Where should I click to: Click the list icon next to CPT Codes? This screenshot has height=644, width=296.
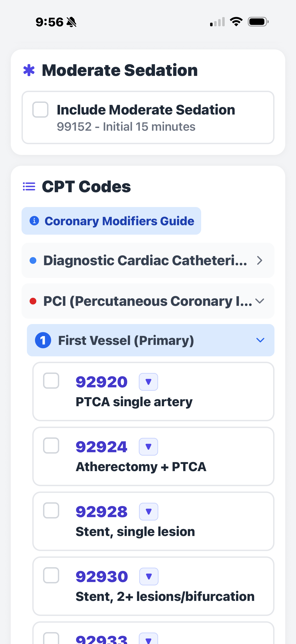coord(29,187)
